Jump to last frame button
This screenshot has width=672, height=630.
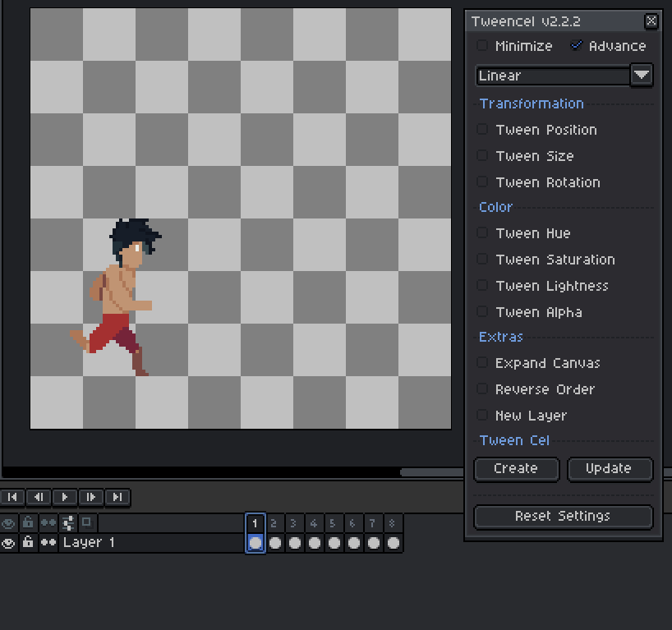tap(117, 497)
